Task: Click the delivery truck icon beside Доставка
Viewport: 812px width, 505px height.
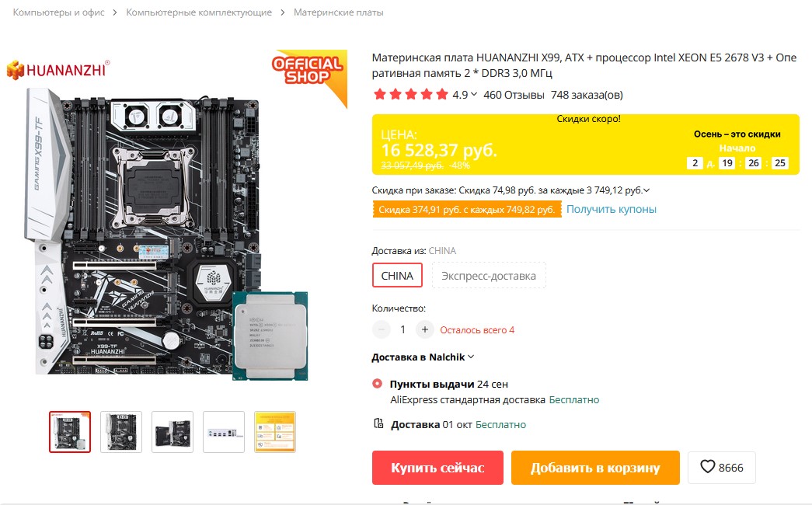Action: pyautogui.click(x=378, y=423)
